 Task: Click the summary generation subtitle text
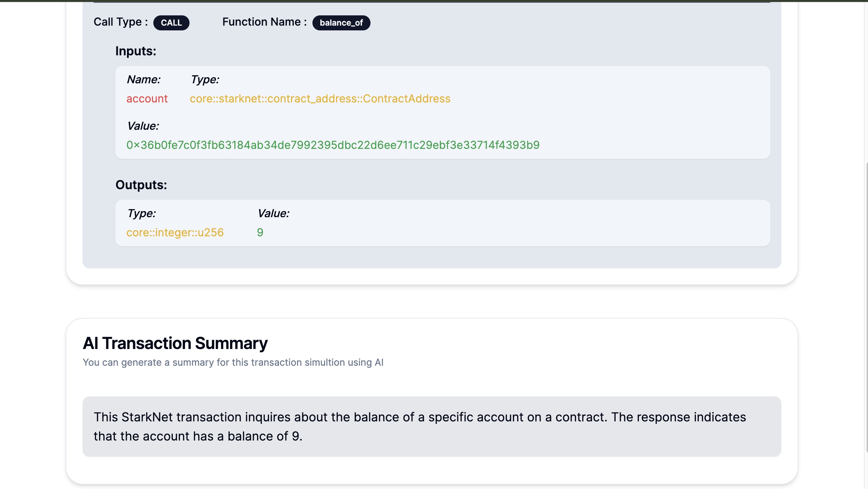[233, 362]
